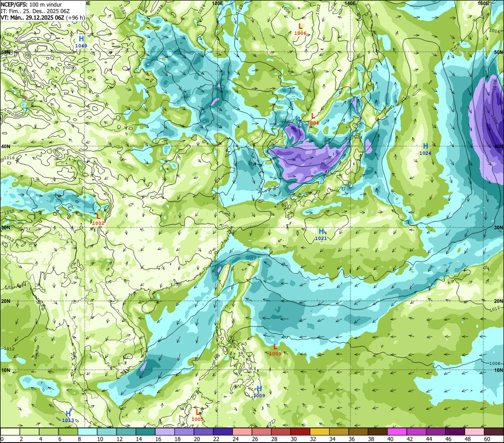Click the 1020 isobar label on left edge
This screenshot has width=504, height=443.
(9, 113)
